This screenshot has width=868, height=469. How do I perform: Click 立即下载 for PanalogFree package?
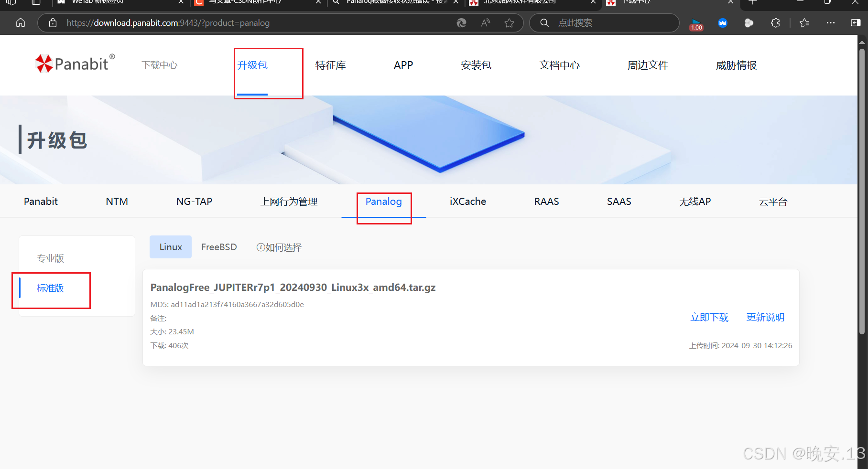pyautogui.click(x=709, y=317)
